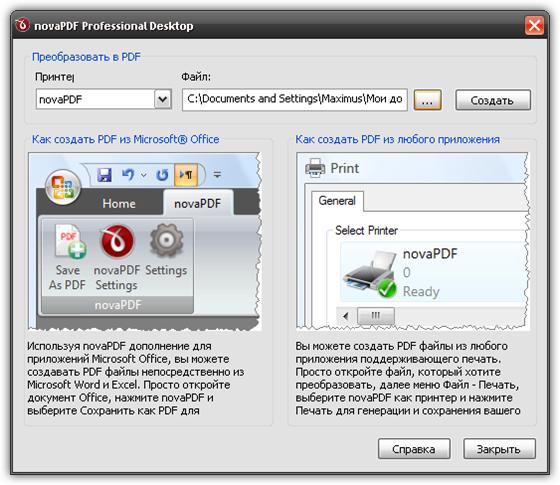
Task: Click the 'Как создать PDF из Microsoft® Office' heading
Action: 125,139
